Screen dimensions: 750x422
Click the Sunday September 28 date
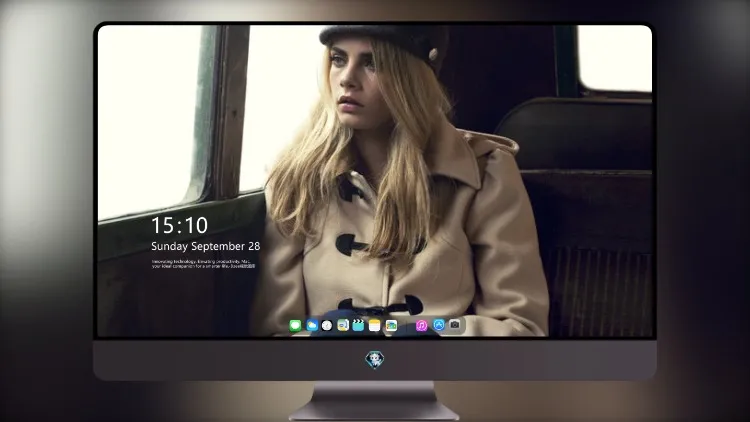pyautogui.click(x=206, y=246)
